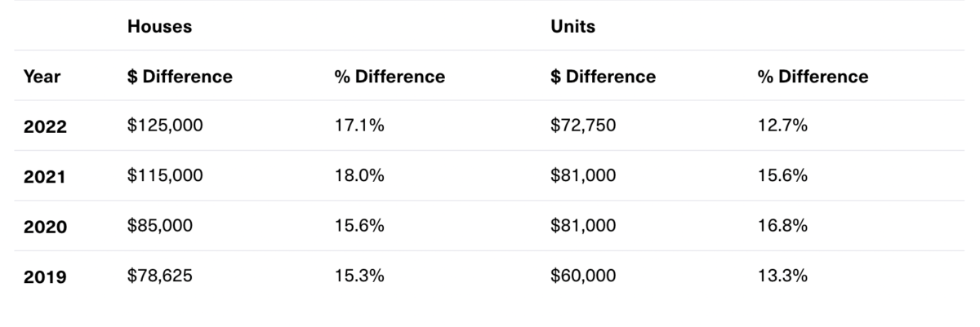Click the Houses $ Difference header
Image resolution: width=980 pixels, height=327 pixels.
180,77
